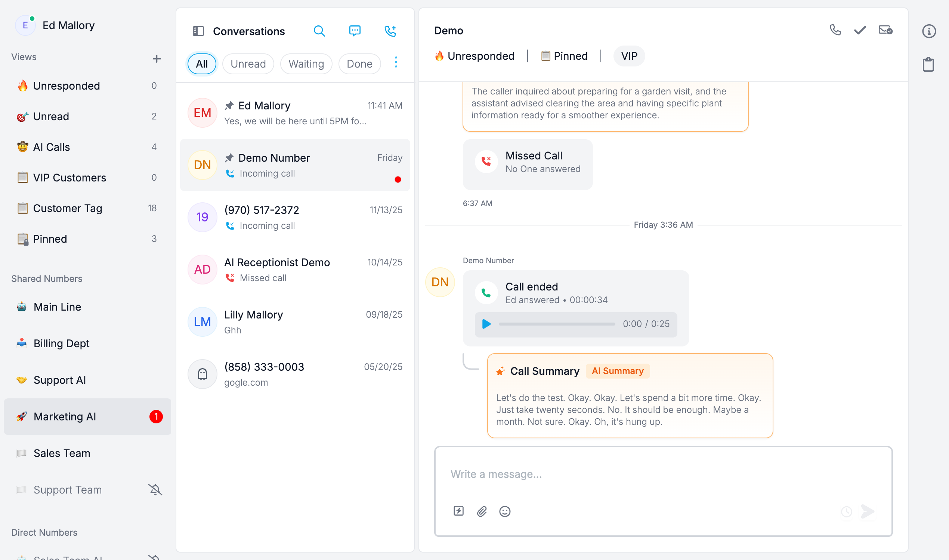949x560 pixels.
Task: Toggle the sidebar panel collapse icon
Action: [x=198, y=31]
